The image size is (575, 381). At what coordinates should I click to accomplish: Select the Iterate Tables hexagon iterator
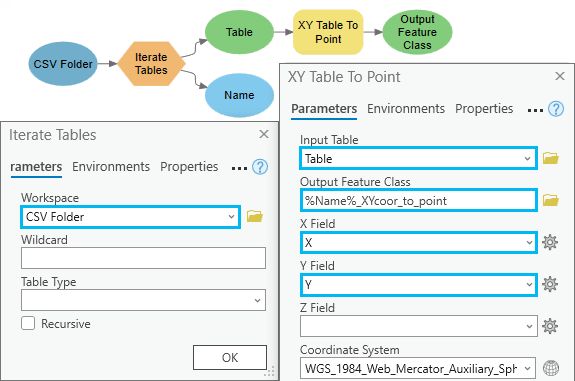[151, 64]
